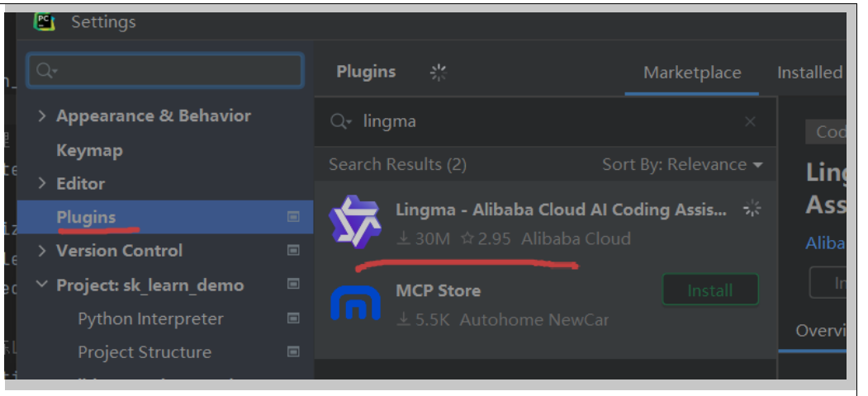Expand the Version Control settings group
Viewport: 868px width, 396px height.
[41, 251]
